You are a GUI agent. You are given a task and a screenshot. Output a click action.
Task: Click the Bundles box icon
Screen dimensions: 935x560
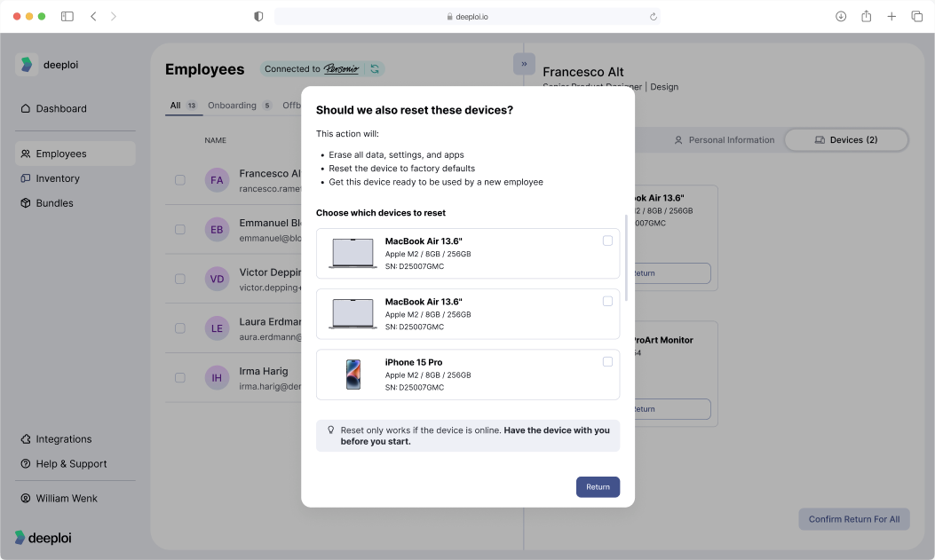pyautogui.click(x=25, y=202)
